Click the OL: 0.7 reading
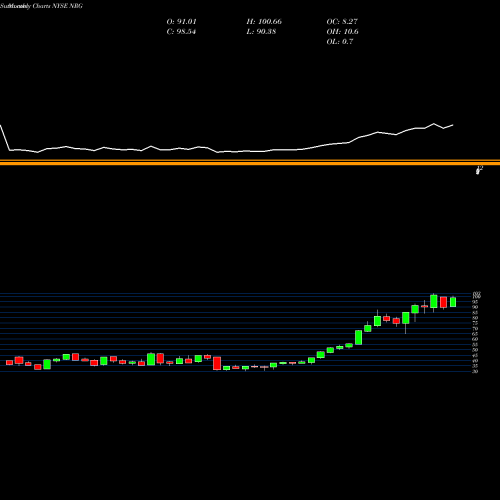This screenshot has height=500, width=500. point(340,42)
